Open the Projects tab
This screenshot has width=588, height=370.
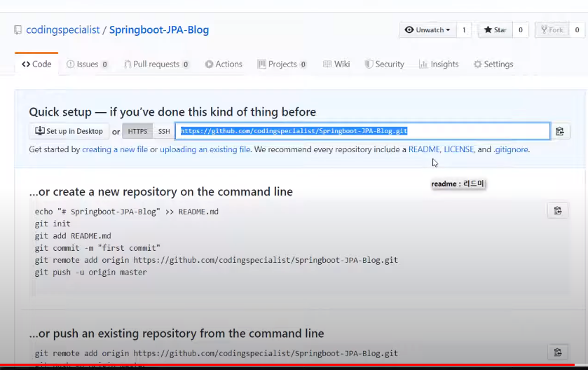coord(282,64)
